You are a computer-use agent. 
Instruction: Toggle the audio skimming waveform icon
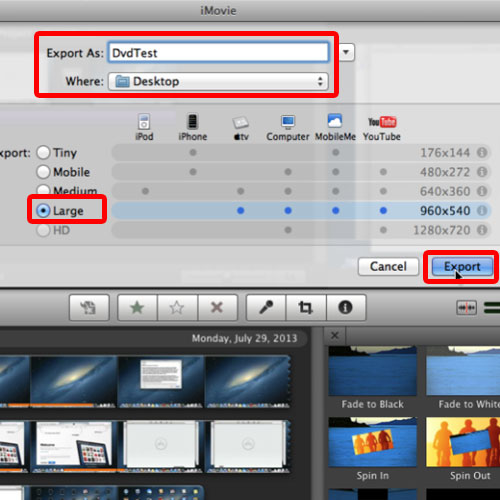[x=466, y=308]
